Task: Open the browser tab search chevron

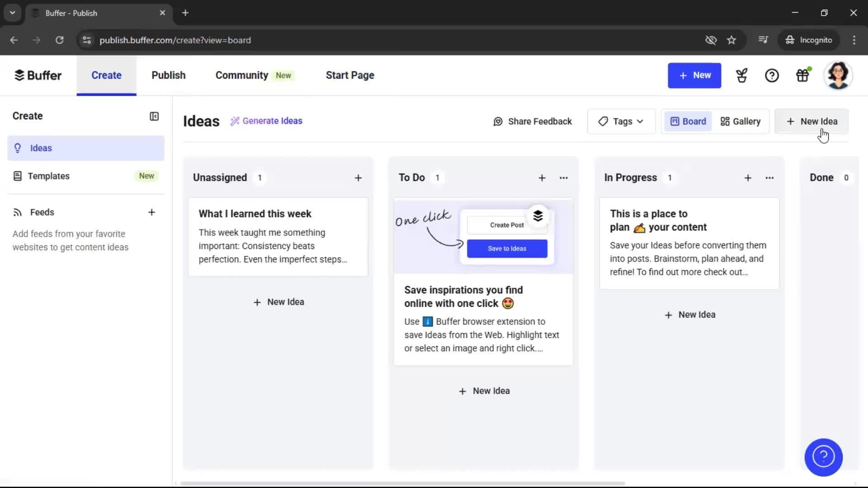Action: click(12, 13)
